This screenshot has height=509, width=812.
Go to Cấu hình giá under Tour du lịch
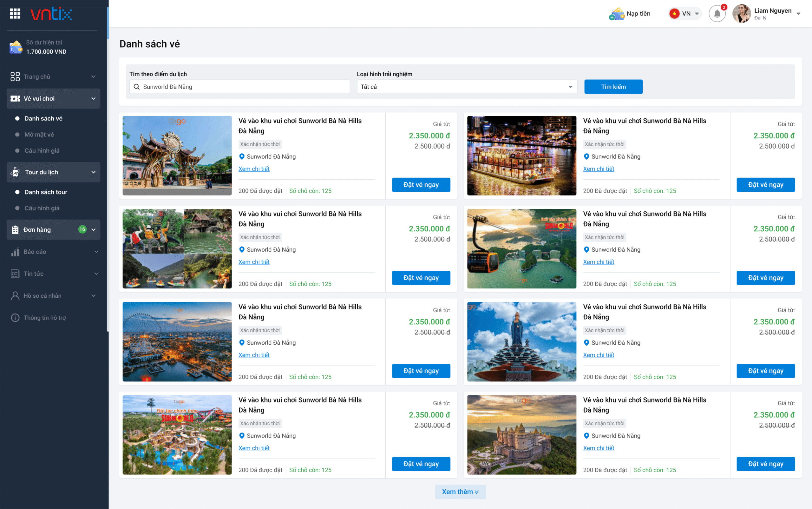[42, 208]
